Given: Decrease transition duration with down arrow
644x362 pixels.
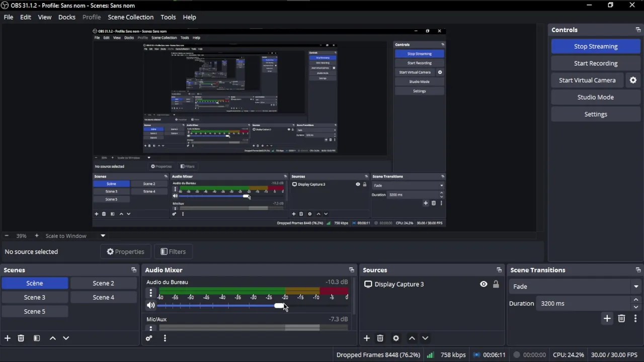Looking at the screenshot, I should tap(636, 307).
